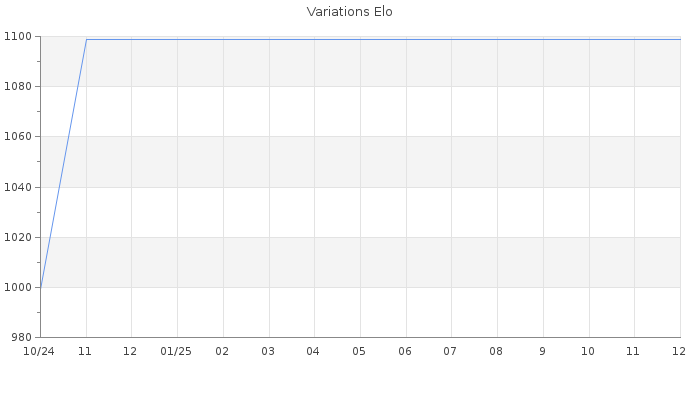Viewport: 700px width, 400px height.
Task: Click the 04 month label on x-axis
Action: (313, 351)
